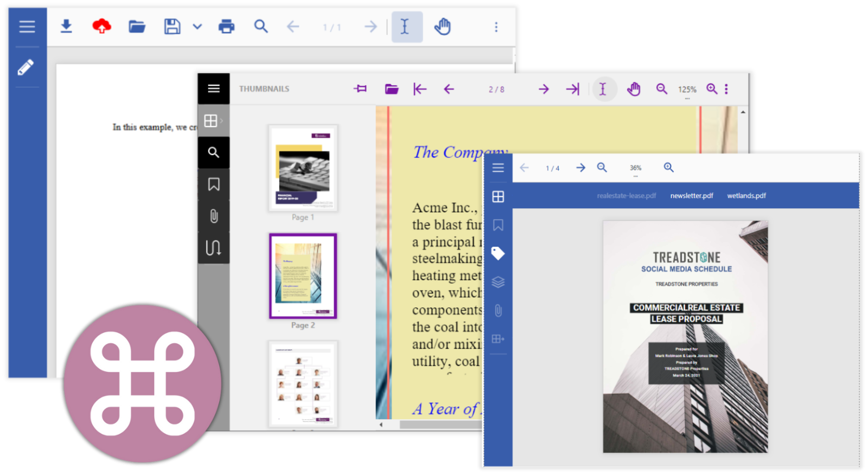Click the download icon in top toolbar
Screen dimensions: 868x475
(x=66, y=26)
